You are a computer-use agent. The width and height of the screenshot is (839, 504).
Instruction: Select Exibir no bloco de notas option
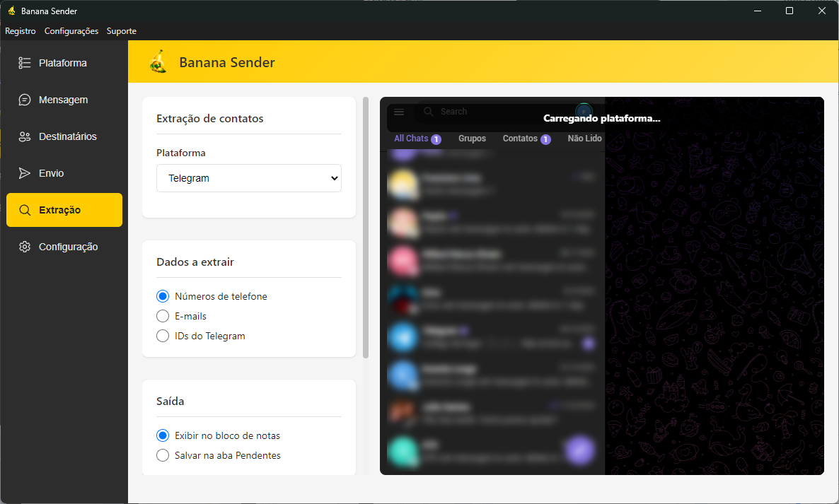coord(163,435)
